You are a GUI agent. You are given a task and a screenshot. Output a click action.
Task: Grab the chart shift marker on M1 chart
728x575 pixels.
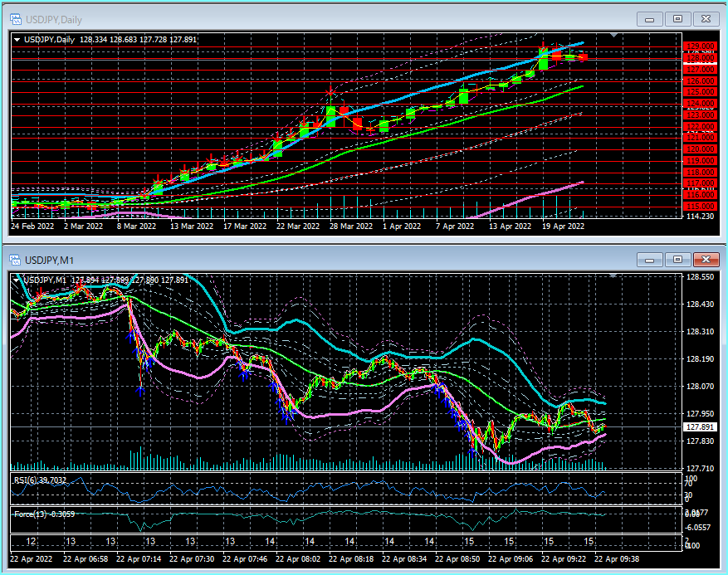pos(613,275)
